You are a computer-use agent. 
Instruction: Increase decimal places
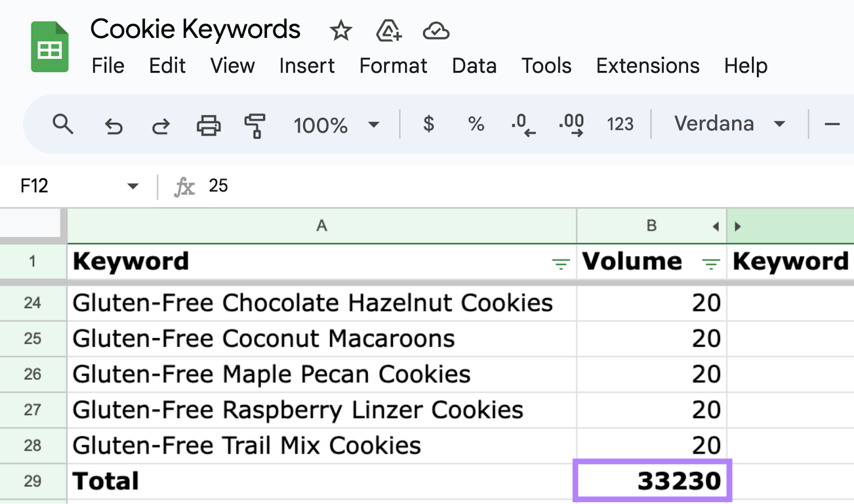(x=571, y=125)
